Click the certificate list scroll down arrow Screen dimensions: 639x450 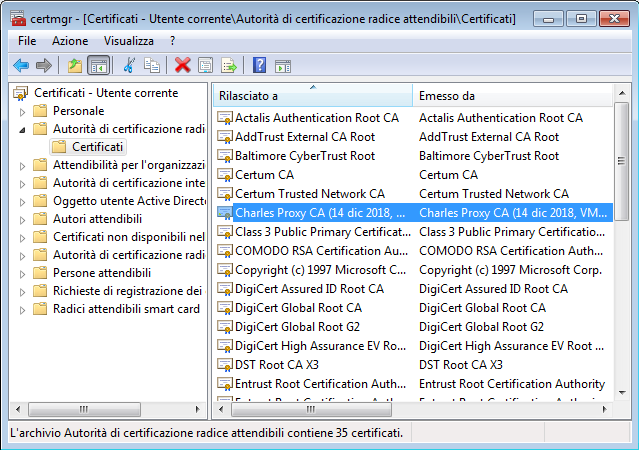622,393
